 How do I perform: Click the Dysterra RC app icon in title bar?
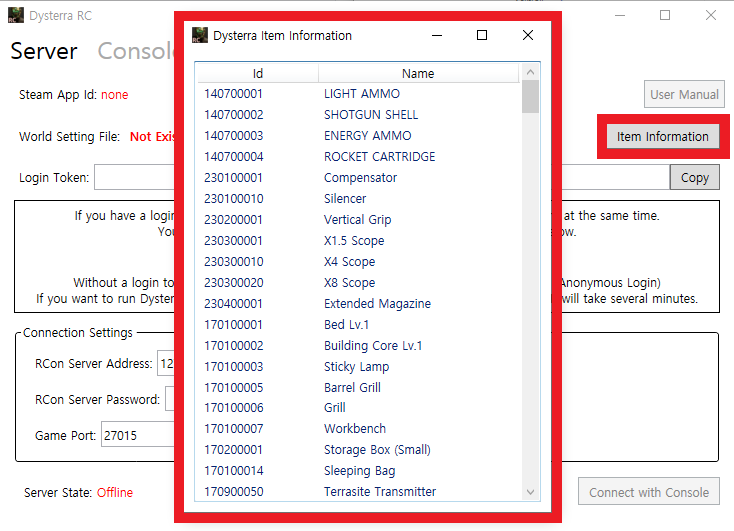tap(16, 15)
